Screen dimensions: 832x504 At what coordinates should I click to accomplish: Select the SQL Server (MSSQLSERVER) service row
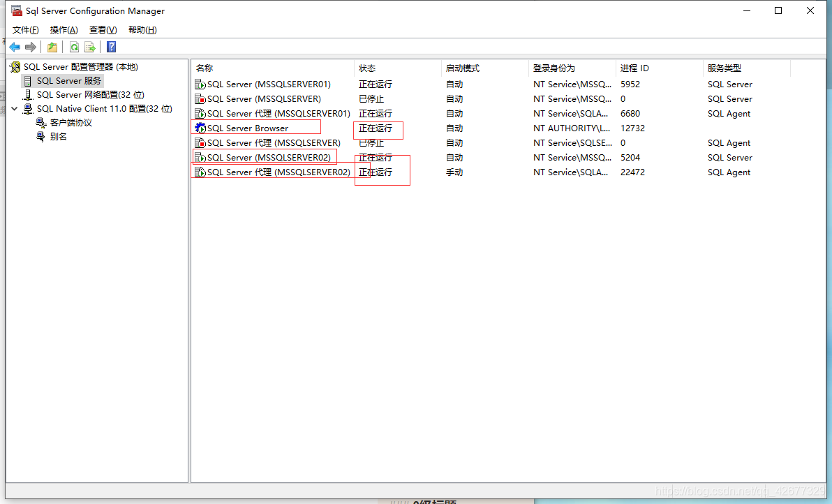point(264,99)
